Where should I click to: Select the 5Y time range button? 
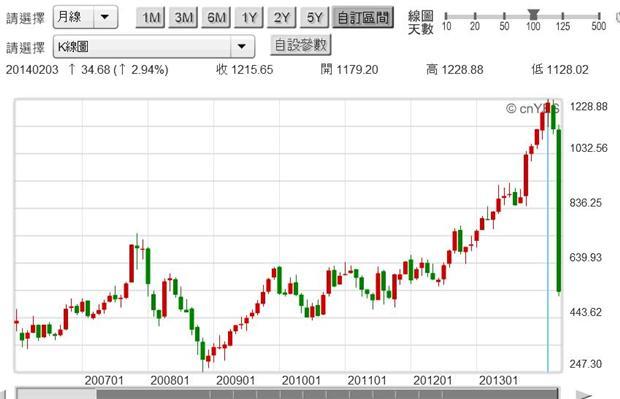coord(314,18)
